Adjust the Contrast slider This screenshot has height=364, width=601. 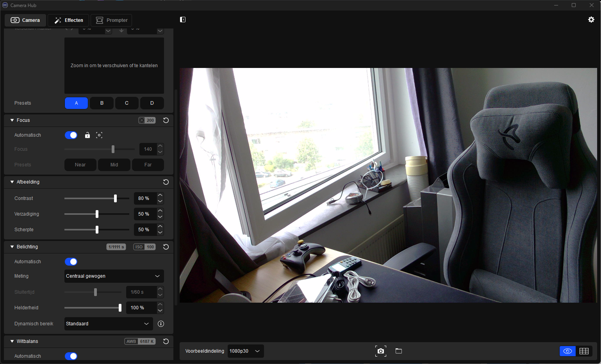(97, 198)
